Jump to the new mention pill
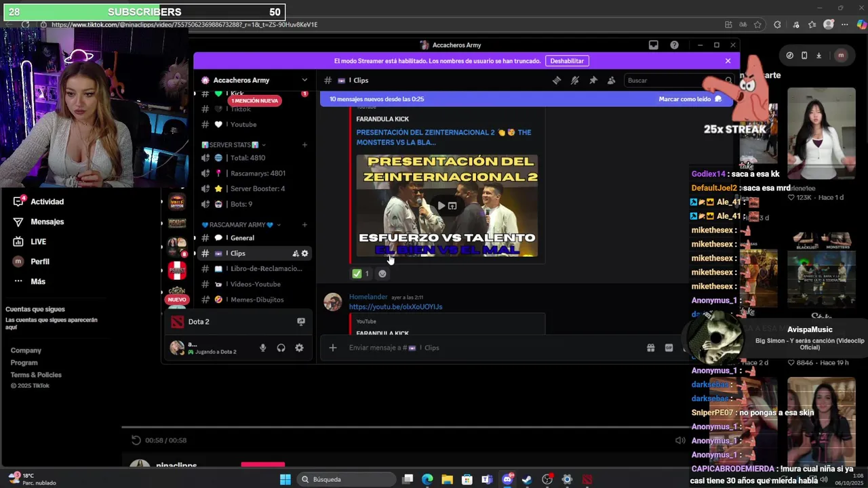The image size is (868, 488). [x=254, y=100]
